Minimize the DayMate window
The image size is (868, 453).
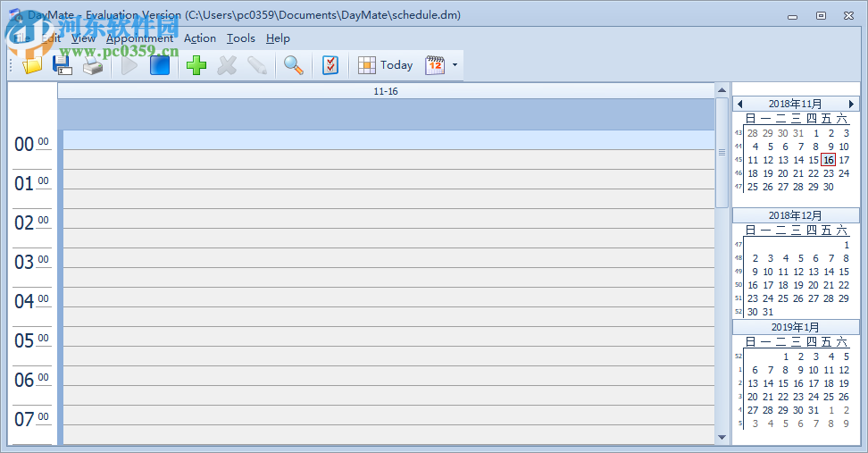pos(793,17)
